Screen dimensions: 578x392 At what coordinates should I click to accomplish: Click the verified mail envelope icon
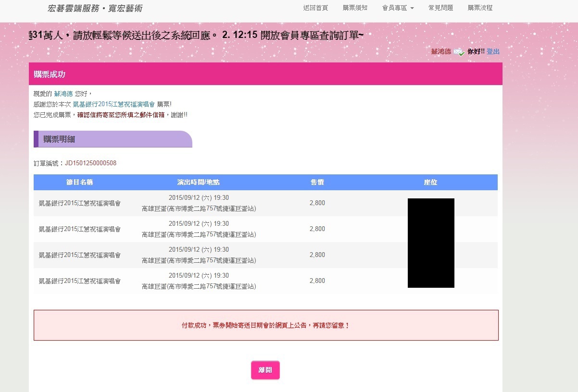coord(459,52)
